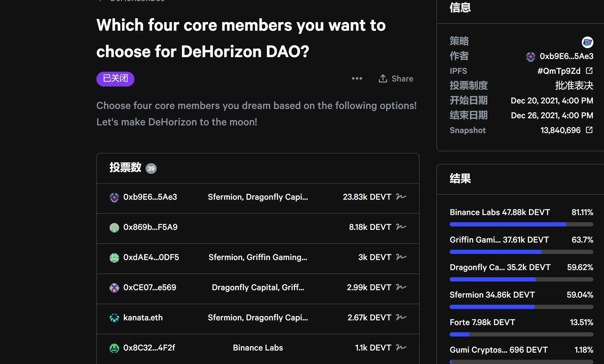
Task: Click author avatar next to 0xb9E6...5Ae3 in info panel
Action: 530,56
